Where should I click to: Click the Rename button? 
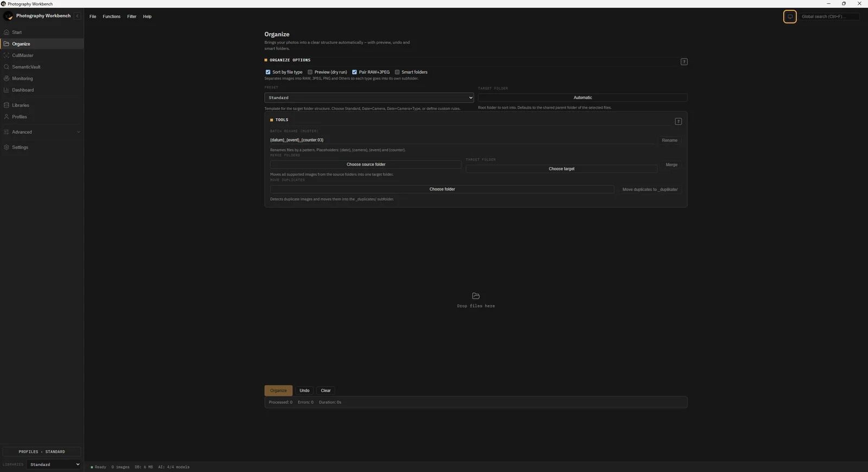(669, 140)
